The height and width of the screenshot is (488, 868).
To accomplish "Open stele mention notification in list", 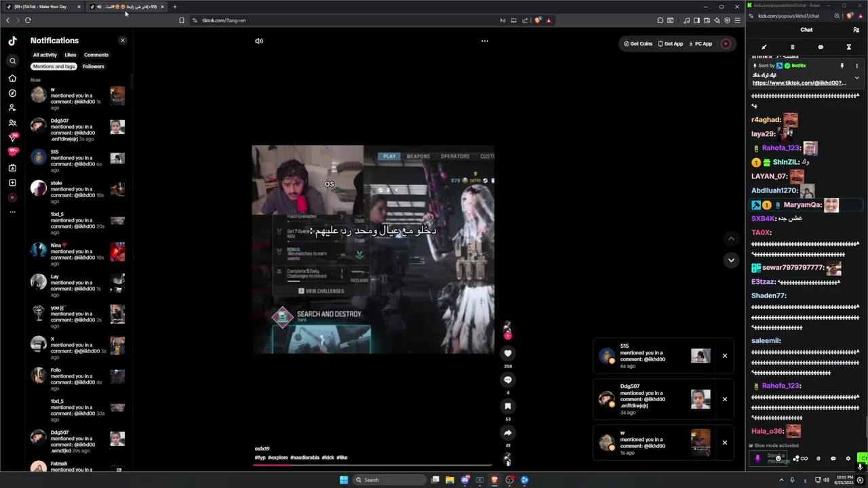I will [x=78, y=192].
